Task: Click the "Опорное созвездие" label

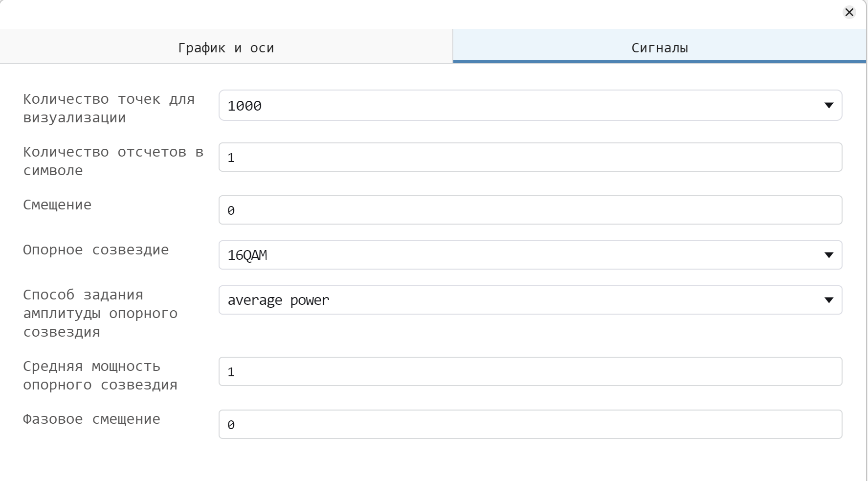Action: pos(96,250)
